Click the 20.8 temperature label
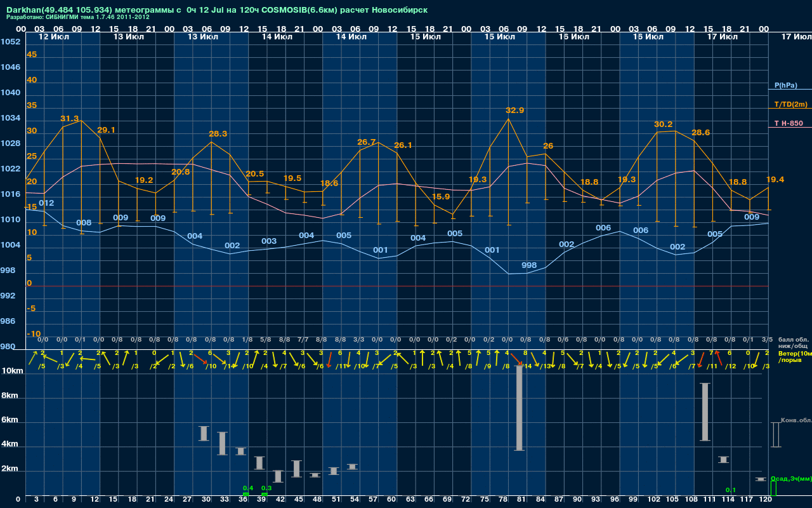The width and height of the screenshot is (812, 508). 181,171
